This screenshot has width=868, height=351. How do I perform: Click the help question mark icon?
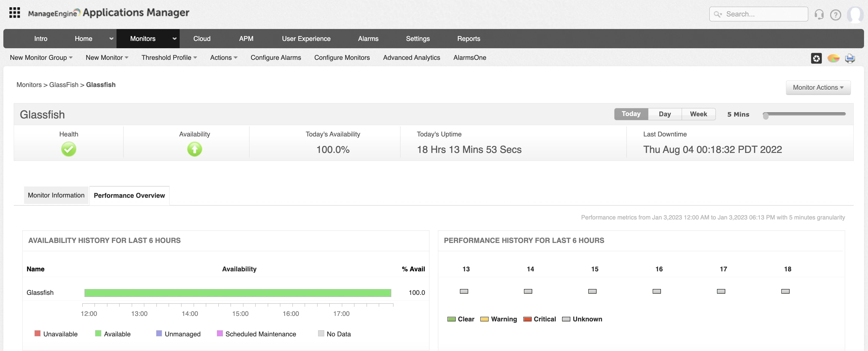point(836,14)
